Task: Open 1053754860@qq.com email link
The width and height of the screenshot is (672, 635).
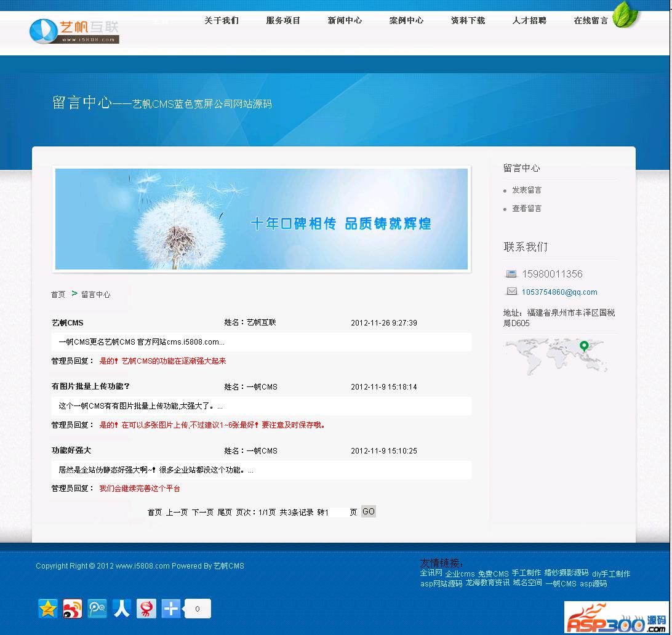Action: 559,292
